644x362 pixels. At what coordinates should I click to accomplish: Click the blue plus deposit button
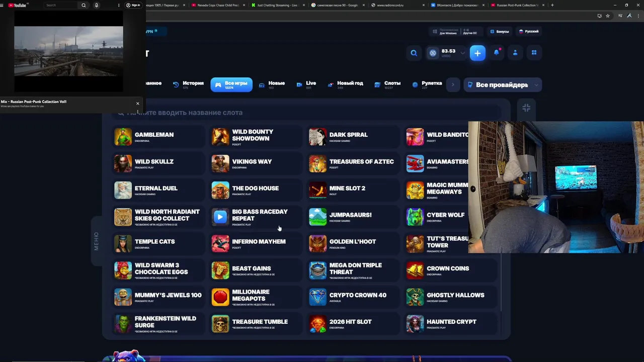477,53
